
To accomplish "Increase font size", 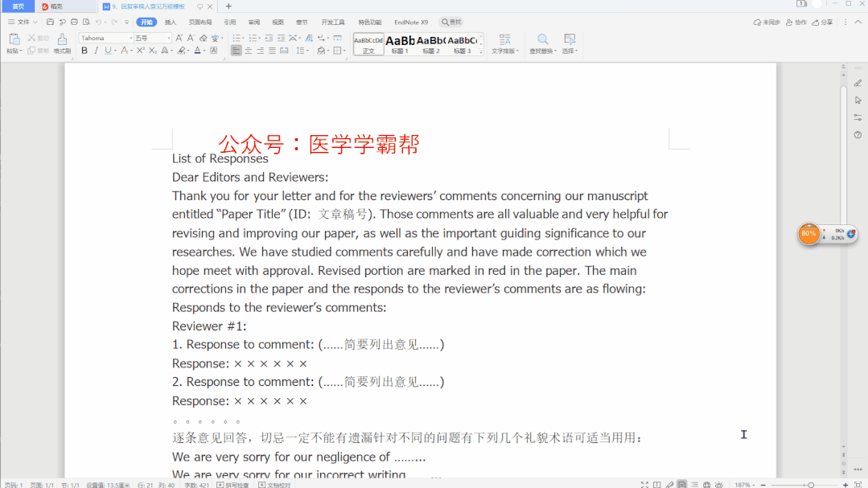I will point(179,38).
